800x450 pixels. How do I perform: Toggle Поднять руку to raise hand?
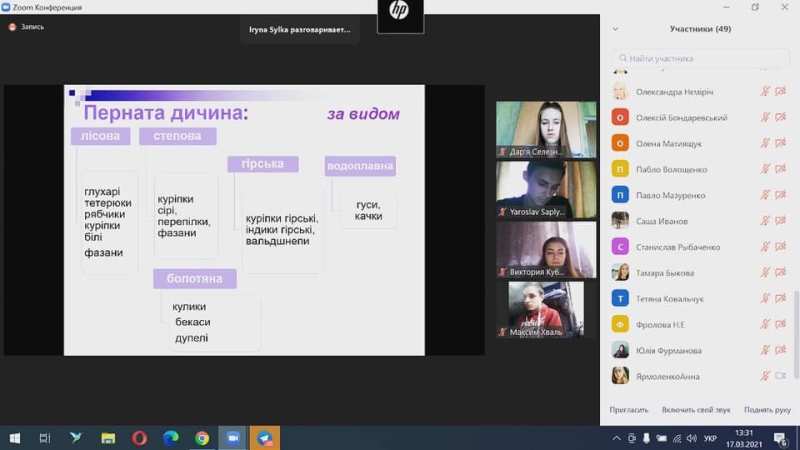coord(767,410)
